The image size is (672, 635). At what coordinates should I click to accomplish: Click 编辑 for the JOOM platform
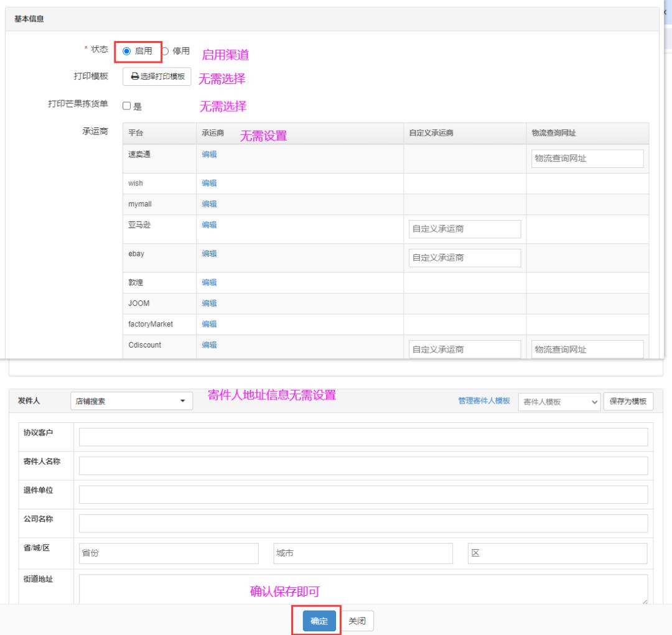tap(210, 303)
